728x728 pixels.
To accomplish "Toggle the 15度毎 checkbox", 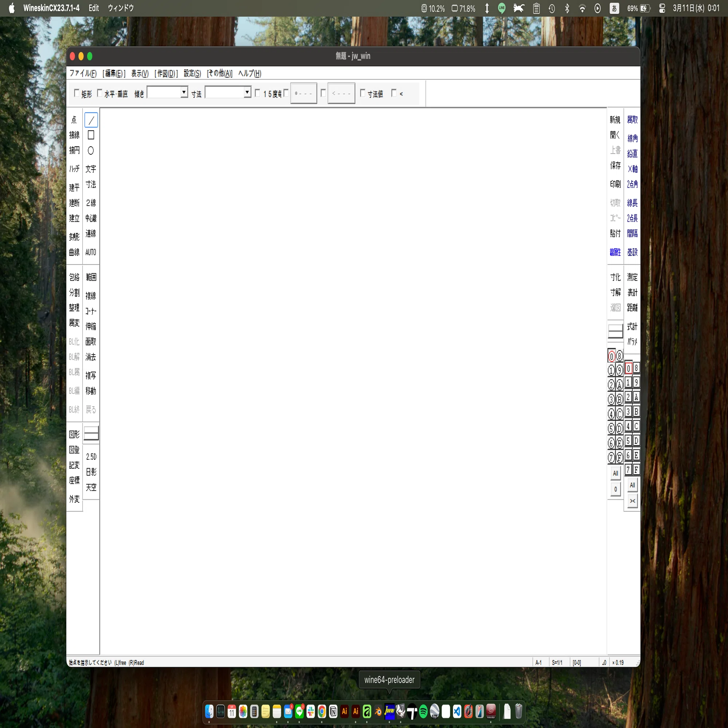I will click(x=258, y=93).
